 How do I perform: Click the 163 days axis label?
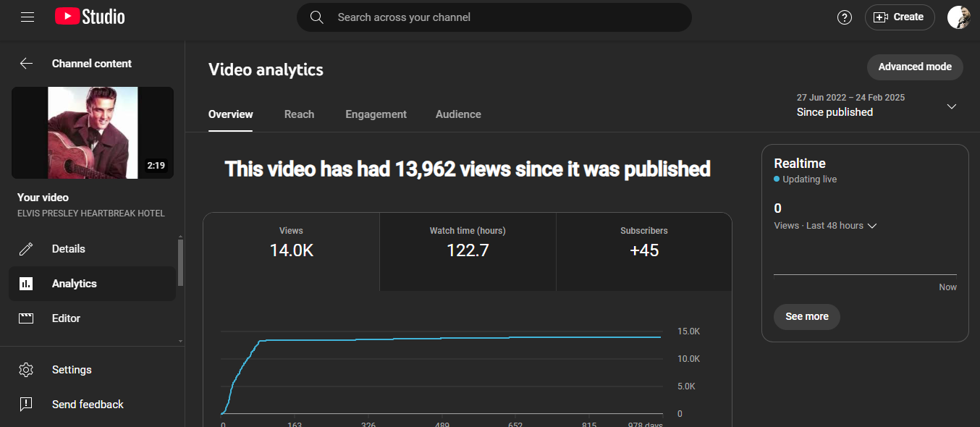click(x=295, y=425)
